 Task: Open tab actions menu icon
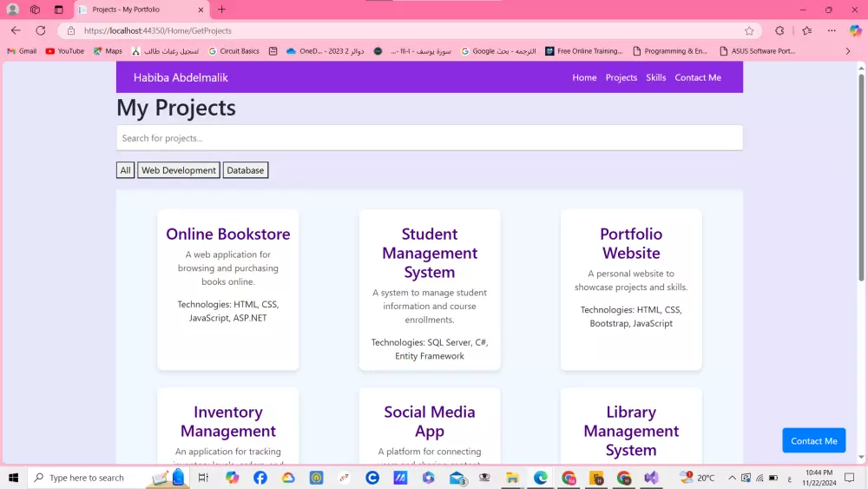click(x=59, y=10)
